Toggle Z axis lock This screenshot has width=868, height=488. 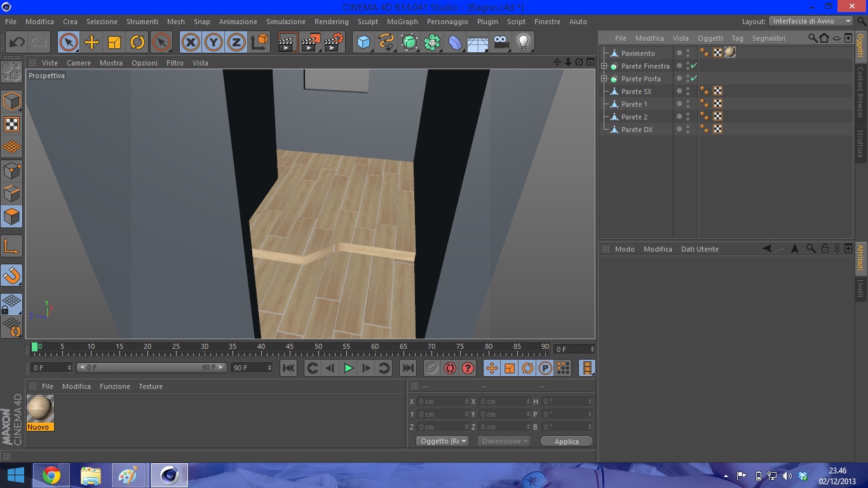tap(236, 43)
